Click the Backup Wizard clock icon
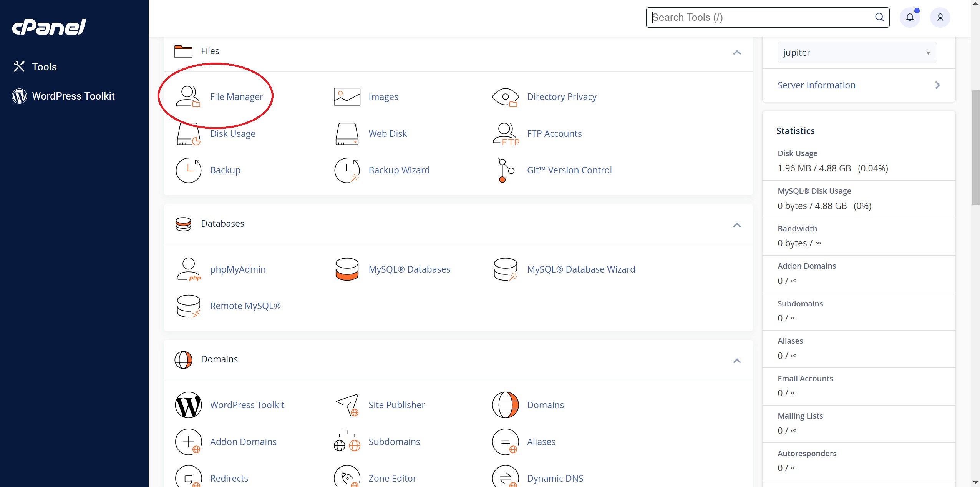Screen dimensions: 980x487 click(347, 170)
